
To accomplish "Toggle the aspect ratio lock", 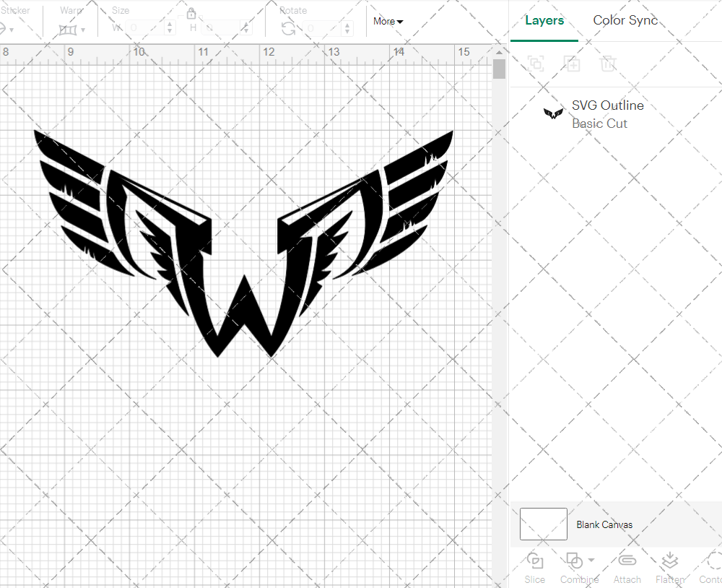I will [x=191, y=14].
